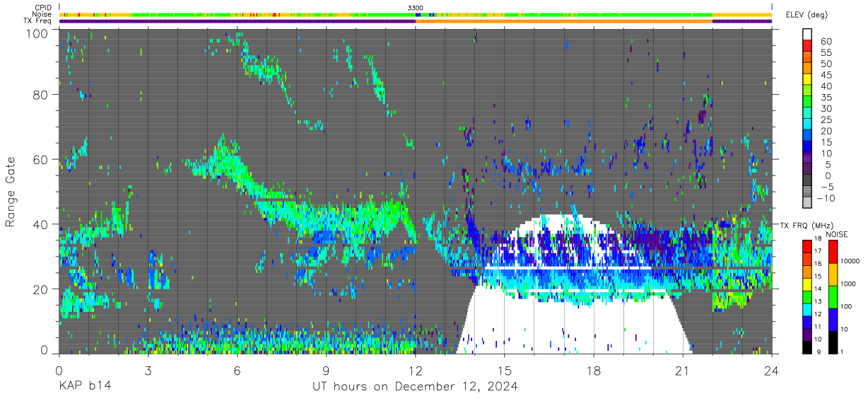Click the TX FRQ (MHz) legend title
The height and width of the screenshot is (401, 868).
(807, 225)
